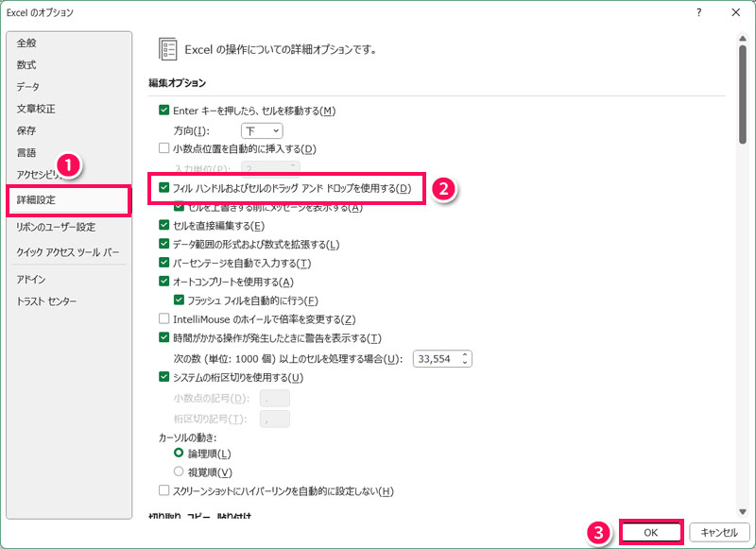Switch to 文章校正 settings

pyautogui.click(x=36, y=109)
